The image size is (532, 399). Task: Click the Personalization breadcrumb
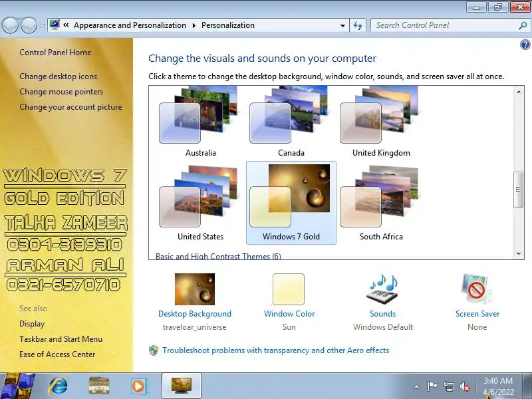pos(228,25)
